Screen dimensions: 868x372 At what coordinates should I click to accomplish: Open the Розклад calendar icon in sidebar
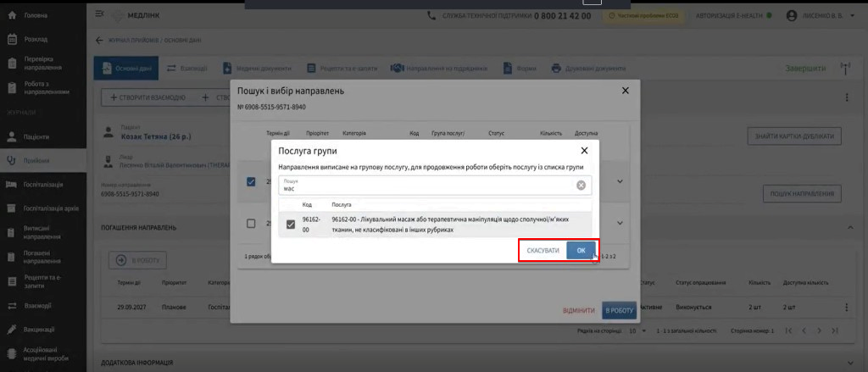12,39
